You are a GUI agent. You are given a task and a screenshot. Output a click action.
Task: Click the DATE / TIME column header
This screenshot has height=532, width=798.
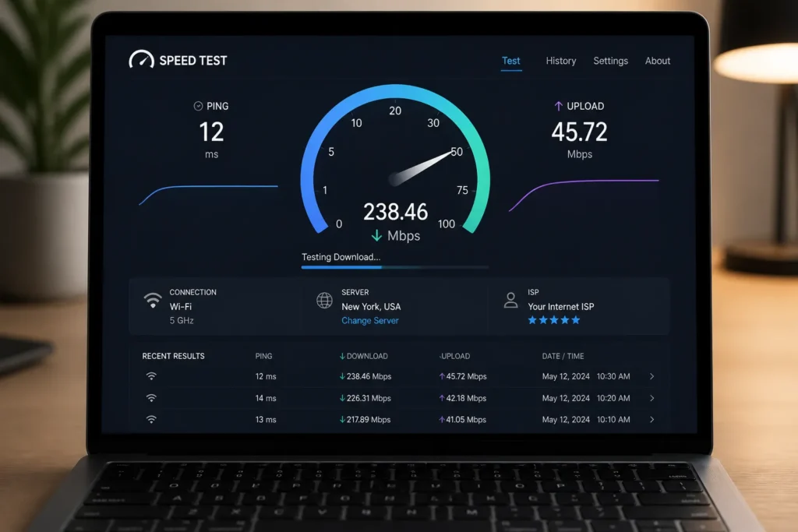tap(563, 356)
